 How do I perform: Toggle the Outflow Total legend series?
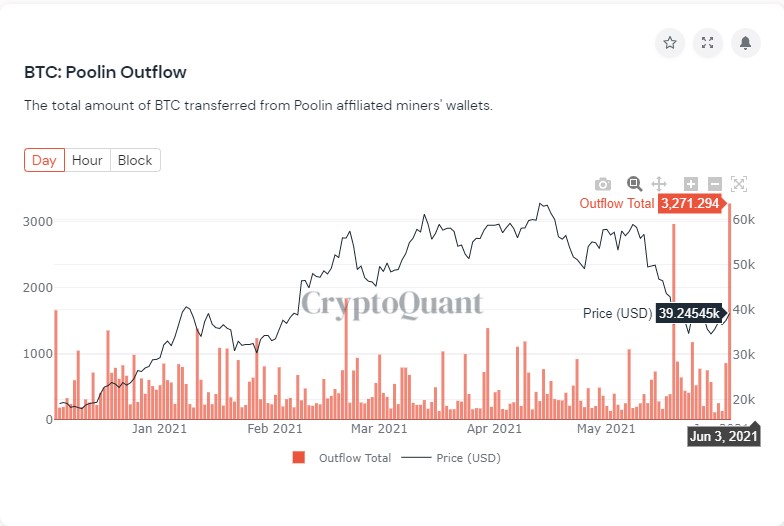[x=355, y=458]
